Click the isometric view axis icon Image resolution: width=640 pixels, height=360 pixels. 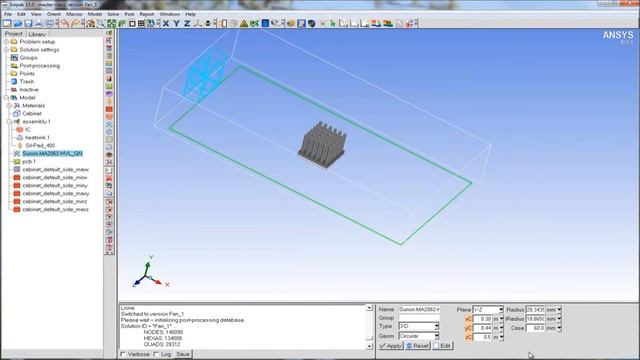(198, 24)
